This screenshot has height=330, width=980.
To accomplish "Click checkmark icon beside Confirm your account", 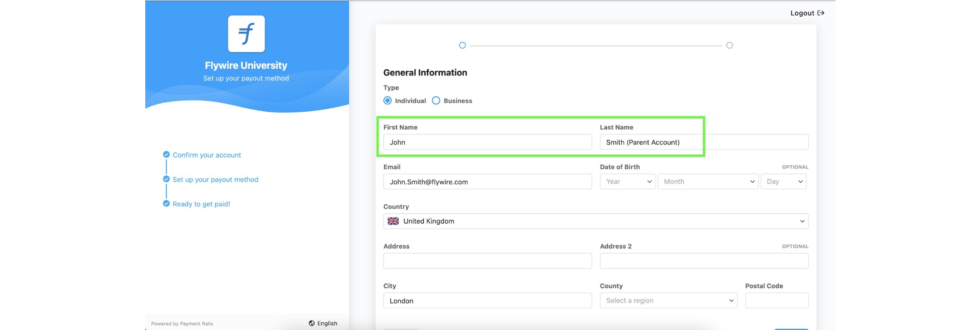I will [x=166, y=155].
